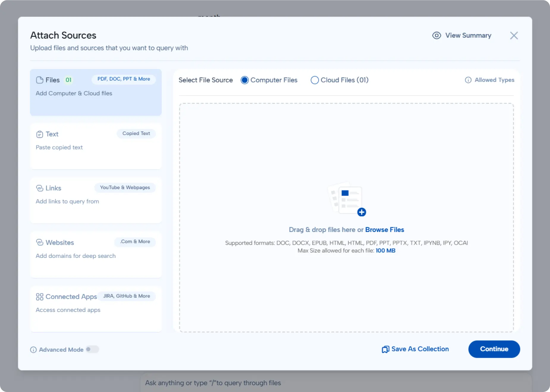The image size is (550, 392).
Task: Select the Computer Files radio button
Action: point(245,80)
